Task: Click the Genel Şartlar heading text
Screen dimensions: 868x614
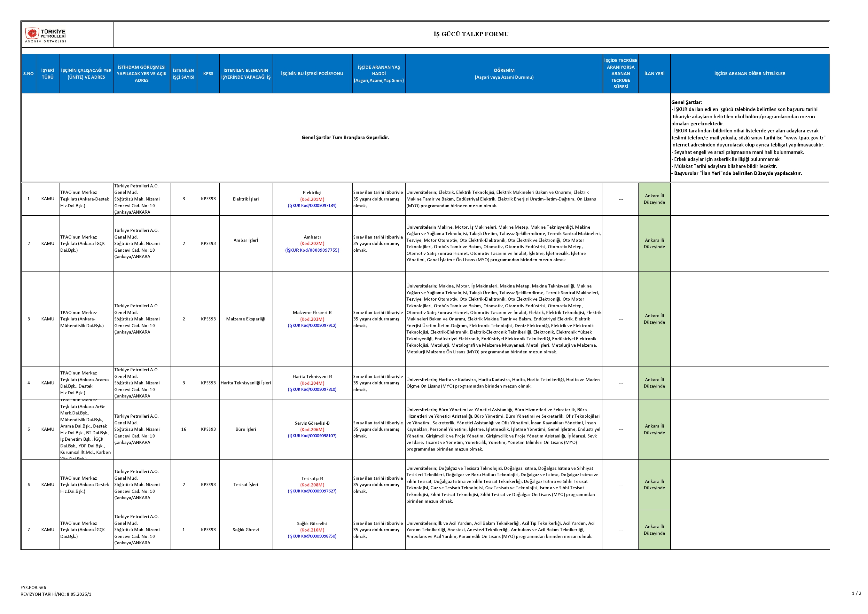Action: [x=686, y=102]
